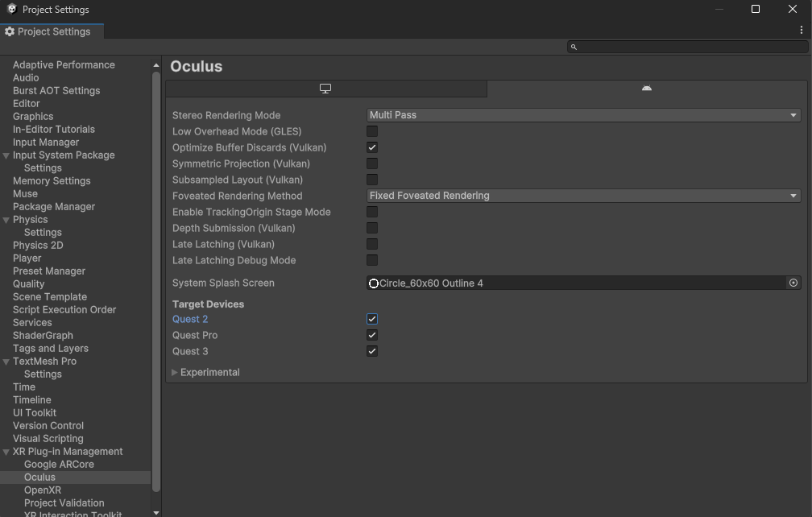812x517 pixels.
Task: Open Project Validation
Action: click(64, 503)
